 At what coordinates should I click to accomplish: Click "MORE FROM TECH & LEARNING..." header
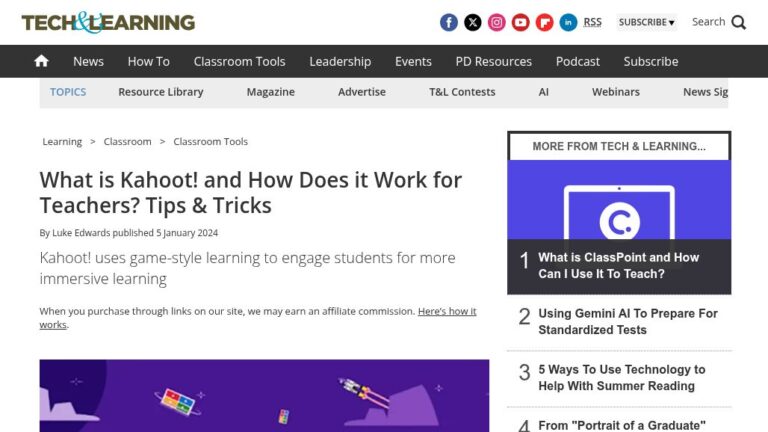(619, 146)
